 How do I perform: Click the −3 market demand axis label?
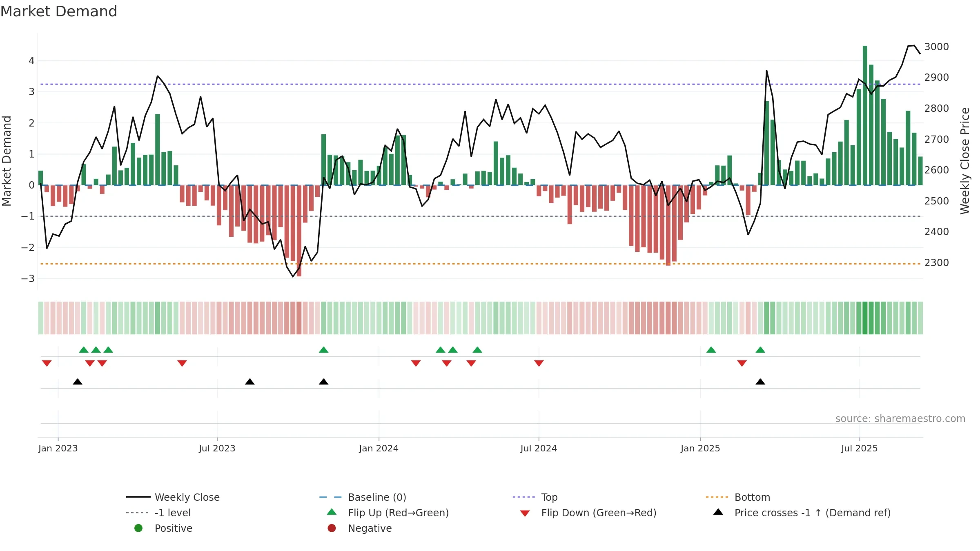pyautogui.click(x=28, y=279)
